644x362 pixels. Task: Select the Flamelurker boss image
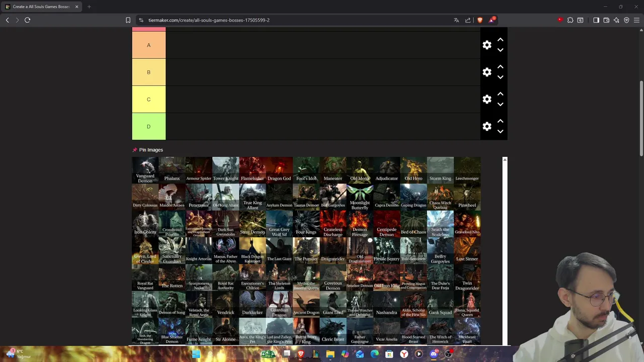pos(252,170)
